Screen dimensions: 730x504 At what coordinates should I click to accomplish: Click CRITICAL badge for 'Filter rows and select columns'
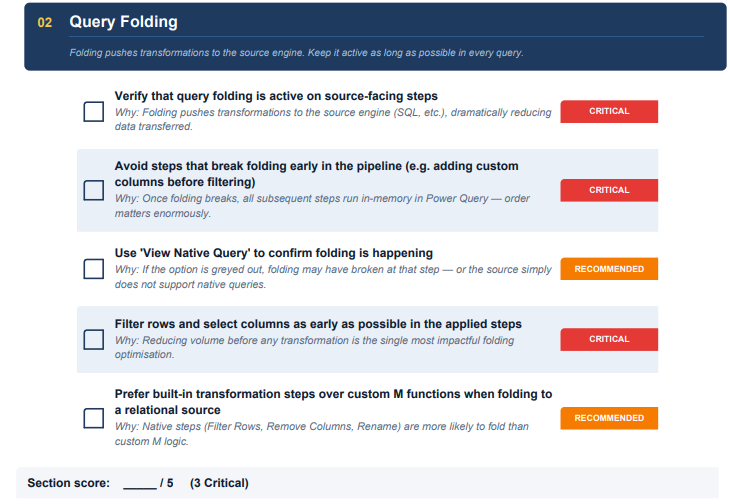[608, 339]
